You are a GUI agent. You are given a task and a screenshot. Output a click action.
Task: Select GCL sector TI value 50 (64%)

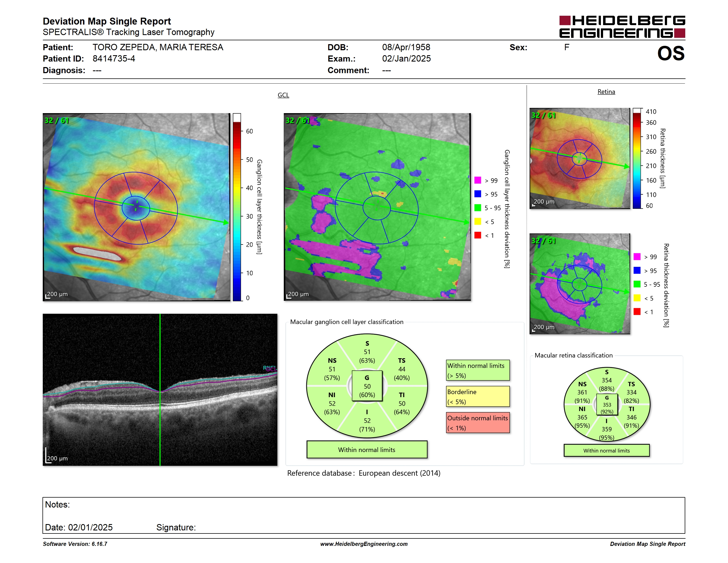point(402,403)
